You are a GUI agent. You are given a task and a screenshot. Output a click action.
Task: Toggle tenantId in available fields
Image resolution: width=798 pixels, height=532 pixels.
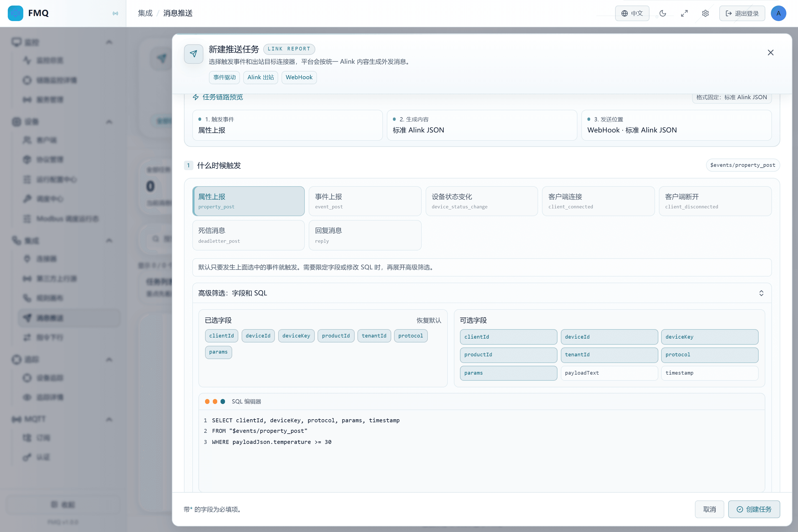[x=609, y=355]
